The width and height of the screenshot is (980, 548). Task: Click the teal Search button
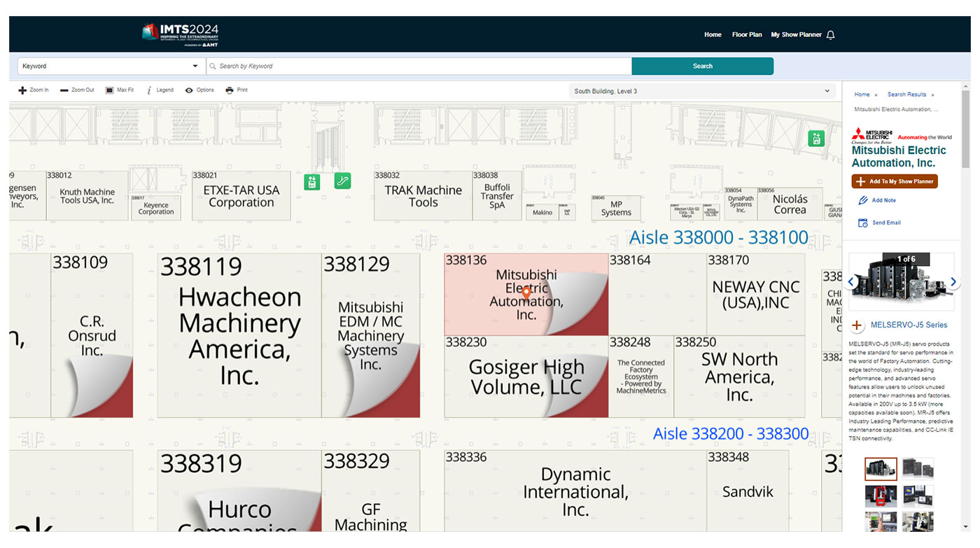702,66
